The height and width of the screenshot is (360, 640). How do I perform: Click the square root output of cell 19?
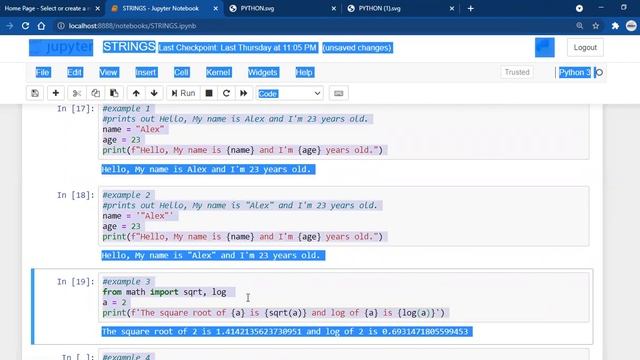(x=287, y=331)
